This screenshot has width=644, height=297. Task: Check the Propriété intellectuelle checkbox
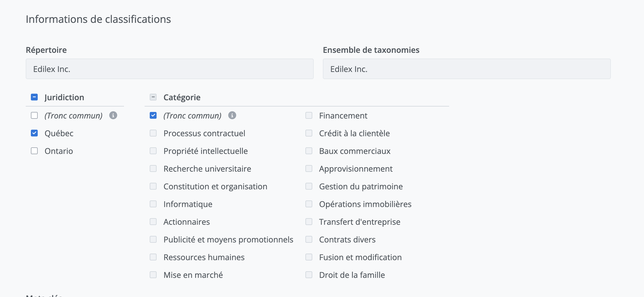point(153,151)
